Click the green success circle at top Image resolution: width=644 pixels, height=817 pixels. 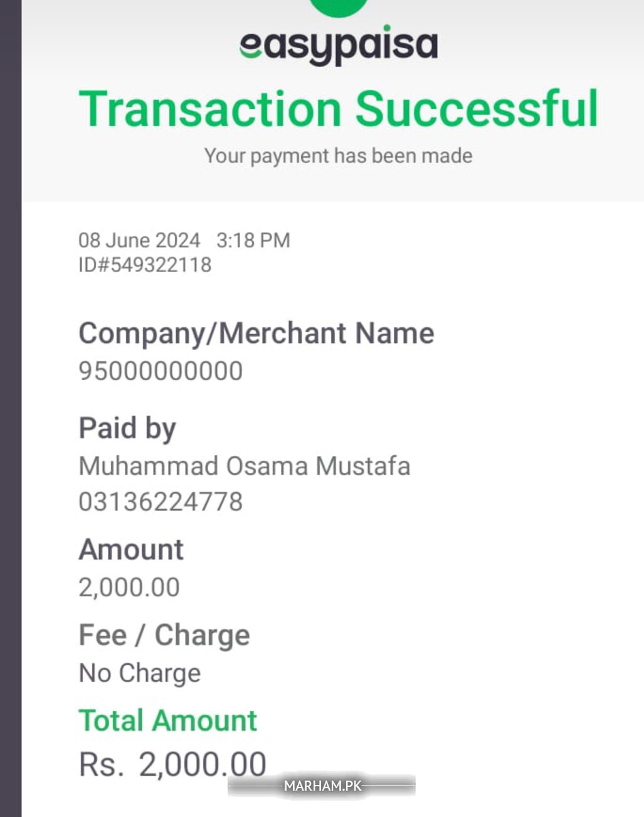tap(339, 6)
